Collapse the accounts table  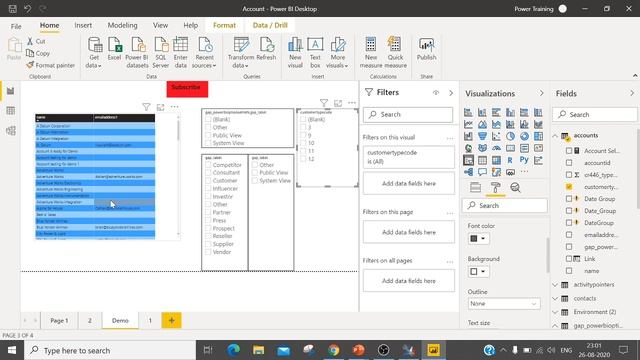click(x=555, y=136)
